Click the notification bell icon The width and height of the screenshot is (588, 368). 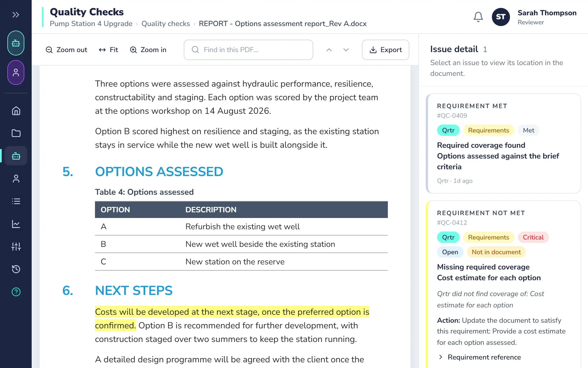click(478, 17)
